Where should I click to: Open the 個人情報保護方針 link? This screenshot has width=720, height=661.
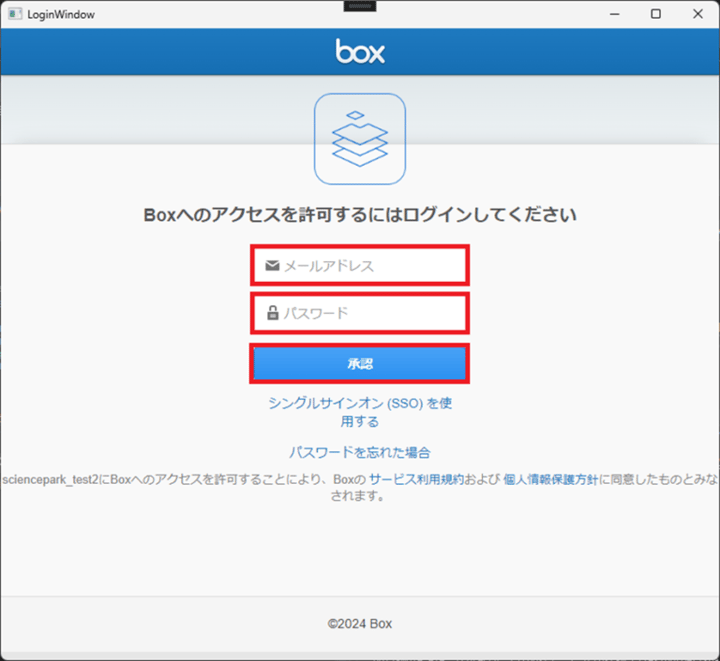(x=550, y=480)
